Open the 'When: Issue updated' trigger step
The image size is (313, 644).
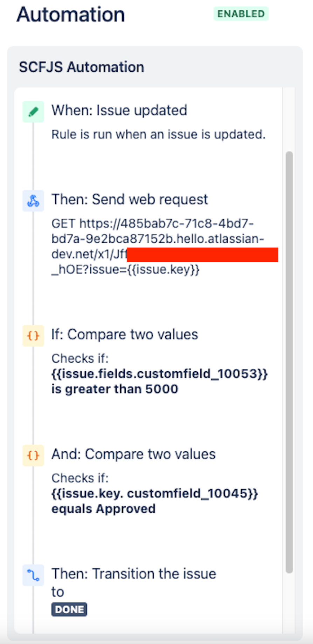pyautogui.click(x=119, y=110)
